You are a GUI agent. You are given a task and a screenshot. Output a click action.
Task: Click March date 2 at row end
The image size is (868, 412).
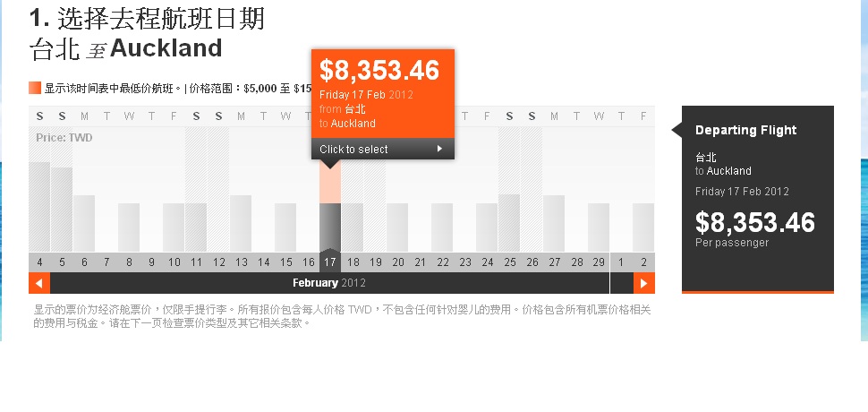[x=643, y=262]
